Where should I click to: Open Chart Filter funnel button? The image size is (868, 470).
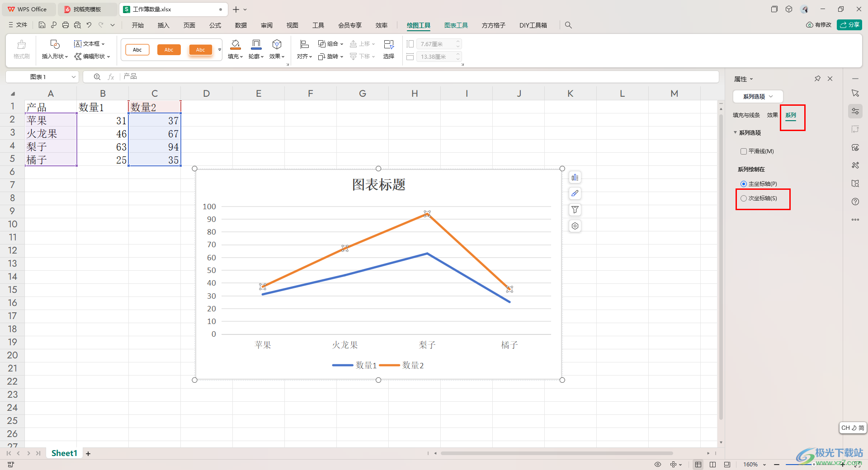[x=575, y=210]
